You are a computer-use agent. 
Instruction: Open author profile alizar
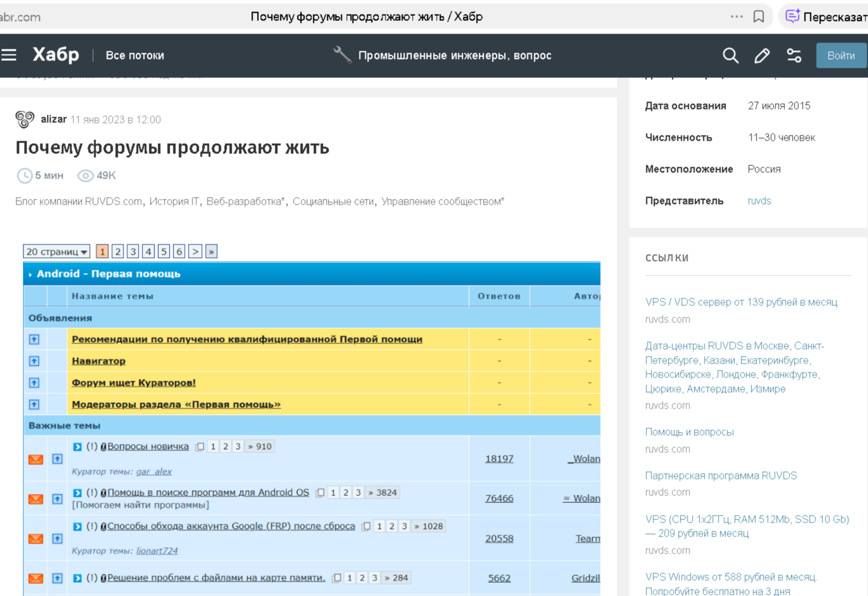click(x=53, y=119)
